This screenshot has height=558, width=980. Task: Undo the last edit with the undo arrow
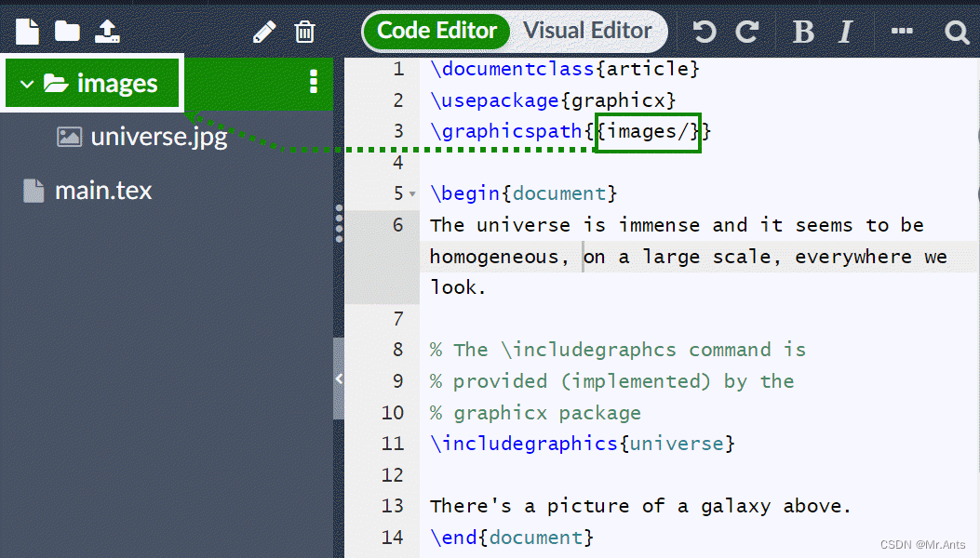point(705,31)
